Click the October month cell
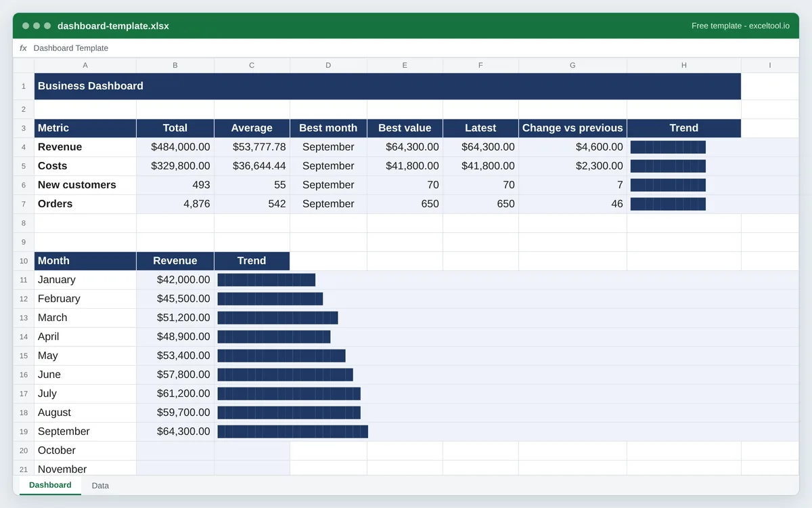 [x=85, y=450]
